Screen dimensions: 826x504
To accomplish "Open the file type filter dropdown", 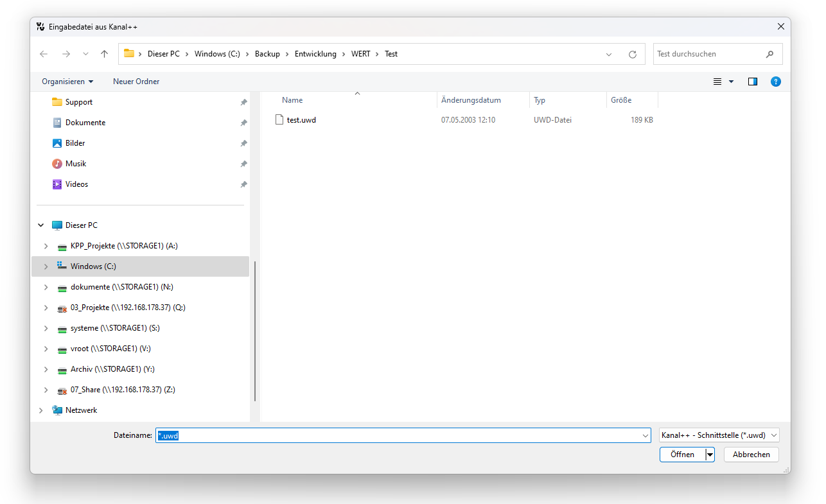I will [719, 435].
